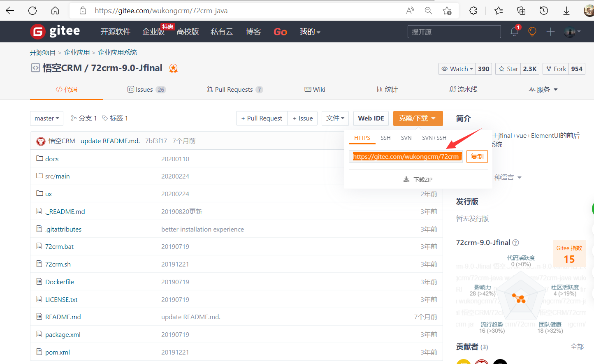Click the 悟空CRM committer avatar icon
594x364 pixels.
tap(41, 141)
